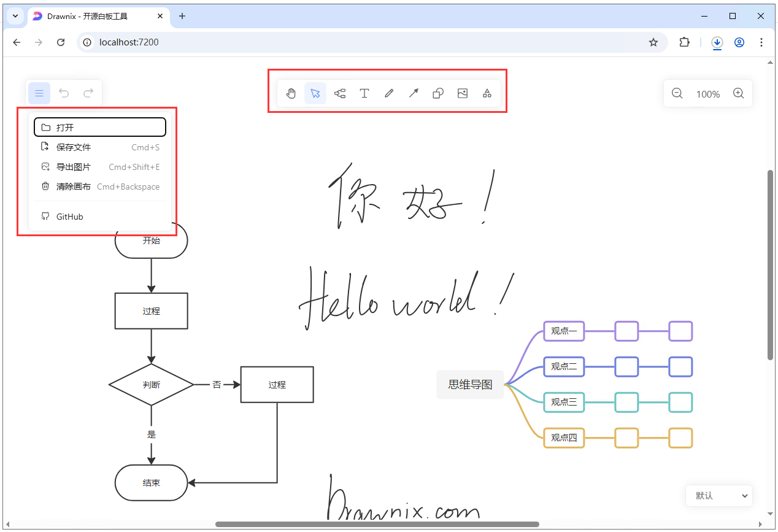Pick the Pencil drawing tool
Screen dimensions: 778x532
[x=389, y=93]
